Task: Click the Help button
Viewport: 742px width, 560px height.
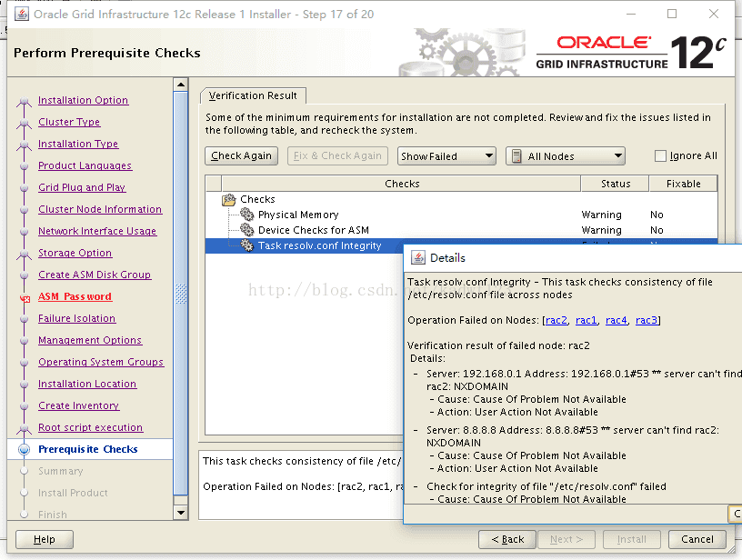Action: [x=45, y=539]
